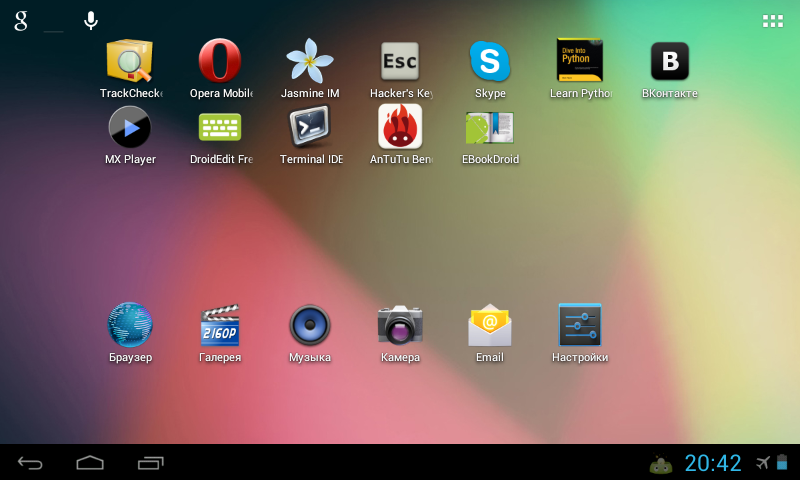The height and width of the screenshot is (480, 800).
Task: Launch Hacker's Keyboard app
Action: [x=400, y=61]
